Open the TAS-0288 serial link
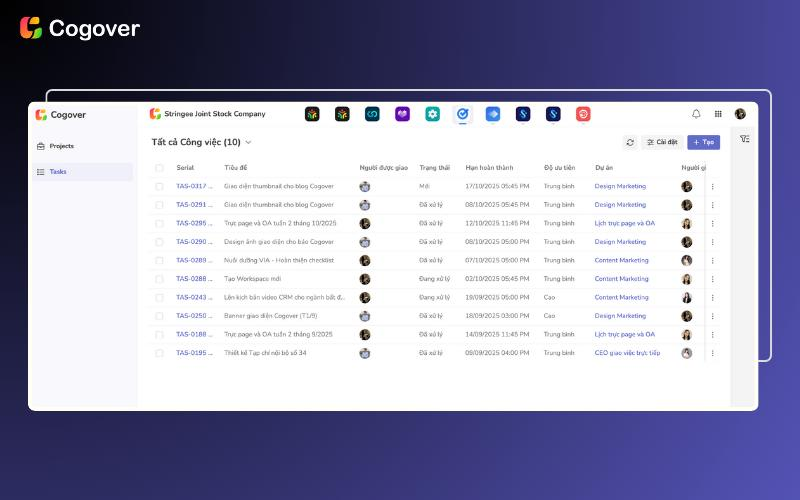Screen dimensions: 800x500 191,279
